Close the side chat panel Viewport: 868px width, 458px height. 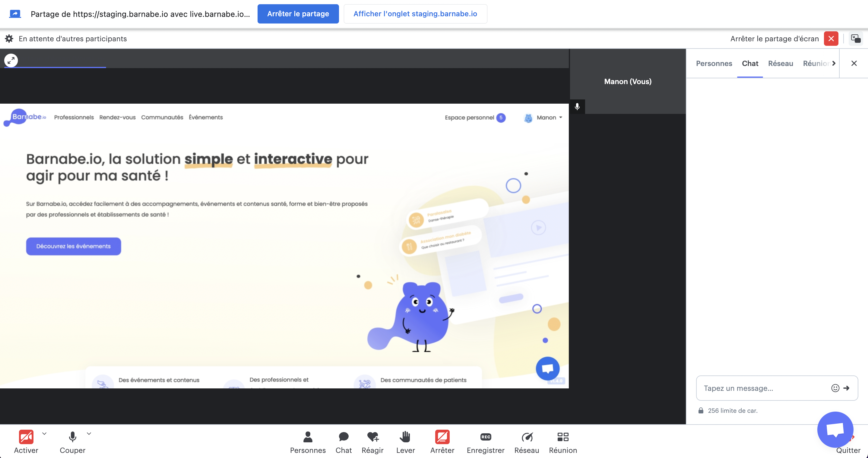click(854, 63)
